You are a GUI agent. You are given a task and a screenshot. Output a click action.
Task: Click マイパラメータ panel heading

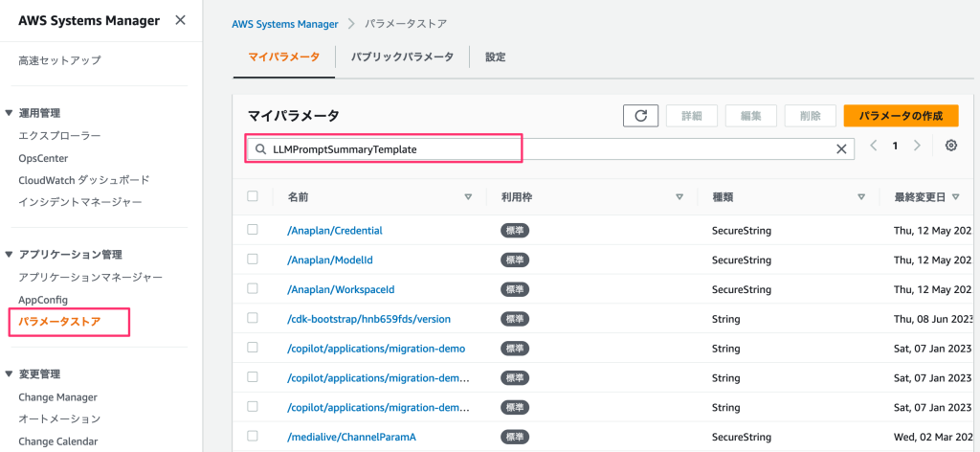(293, 116)
